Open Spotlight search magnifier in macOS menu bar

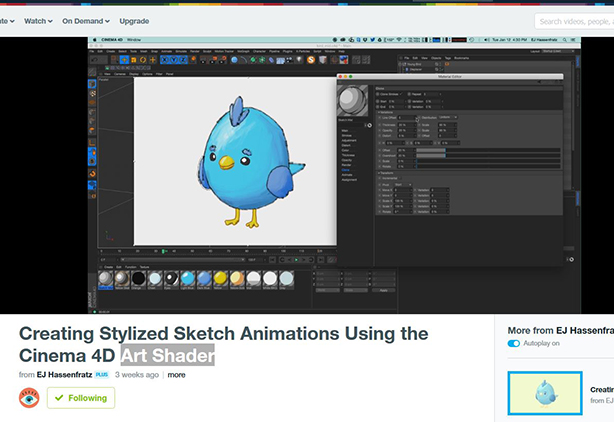coord(565,40)
